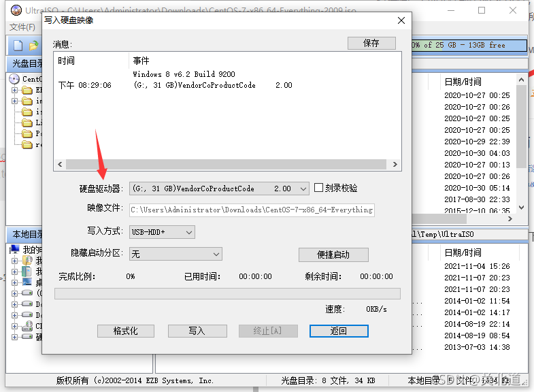Select the folder icon beside label 'P'
The height and width of the screenshot is (392, 534).
(x=27, y=133)
